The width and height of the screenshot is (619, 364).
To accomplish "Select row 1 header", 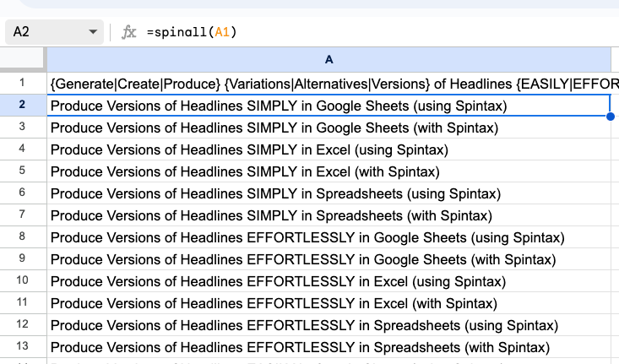I will click(23, 83).
